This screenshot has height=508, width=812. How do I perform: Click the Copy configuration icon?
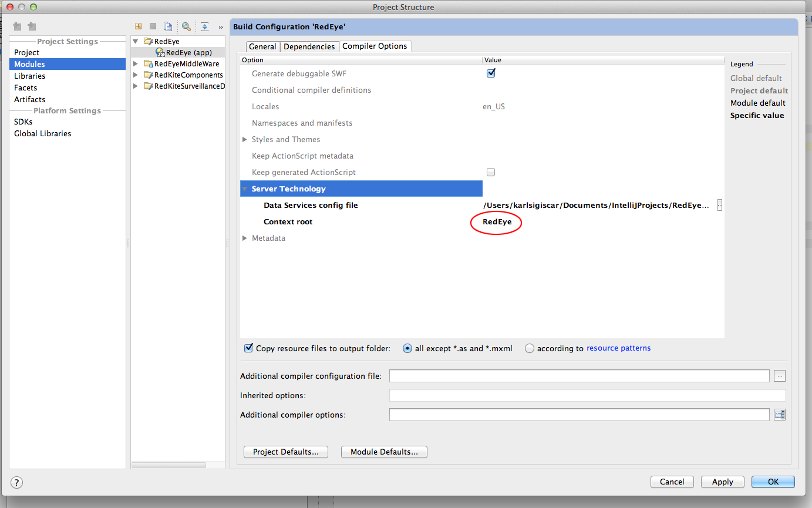(168, 26)
